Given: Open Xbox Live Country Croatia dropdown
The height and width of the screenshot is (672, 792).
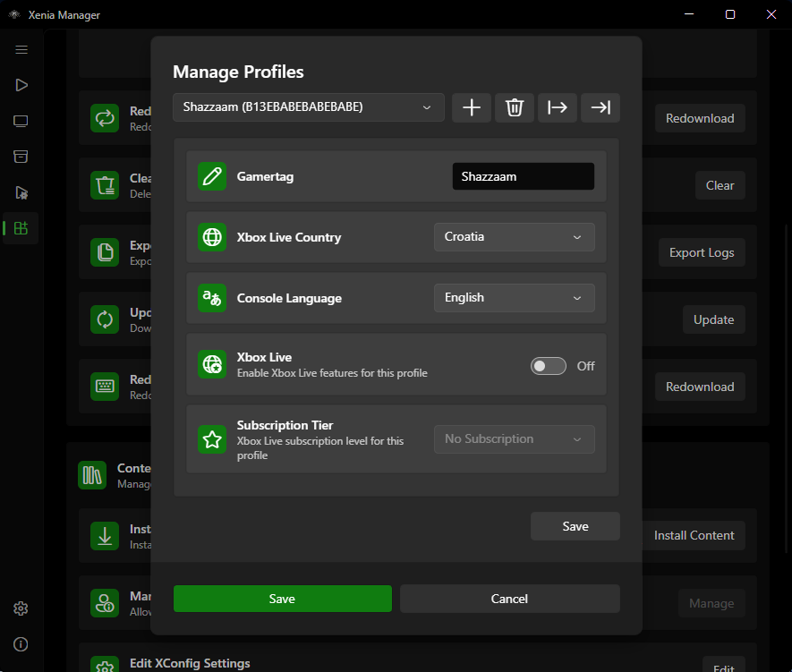Looking at the screenshot, I should (515, 237).
